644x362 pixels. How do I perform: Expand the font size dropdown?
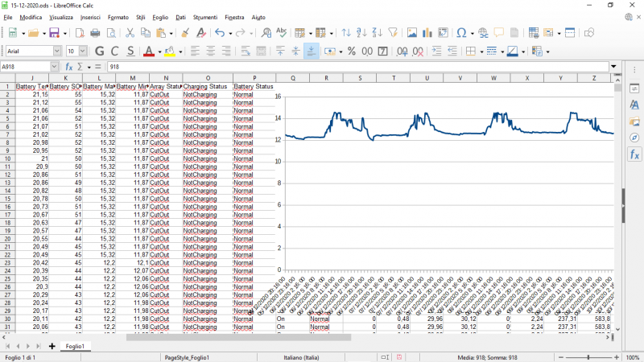[83, 51]
